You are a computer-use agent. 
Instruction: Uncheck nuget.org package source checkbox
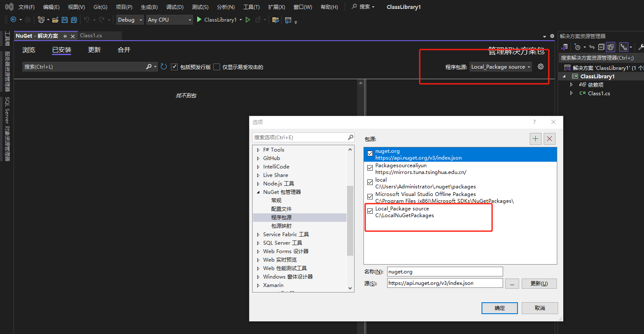tap(370, 154)
